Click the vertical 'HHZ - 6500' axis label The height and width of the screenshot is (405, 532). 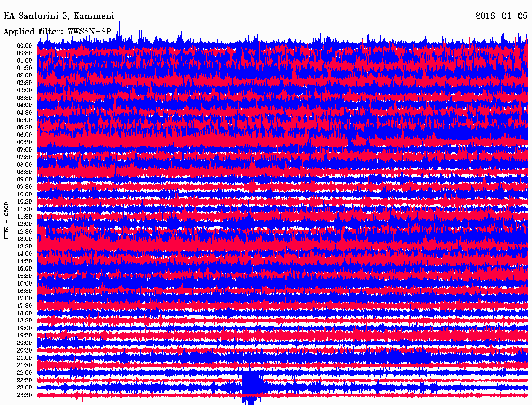pyautogui.click(x=6, y=221)
